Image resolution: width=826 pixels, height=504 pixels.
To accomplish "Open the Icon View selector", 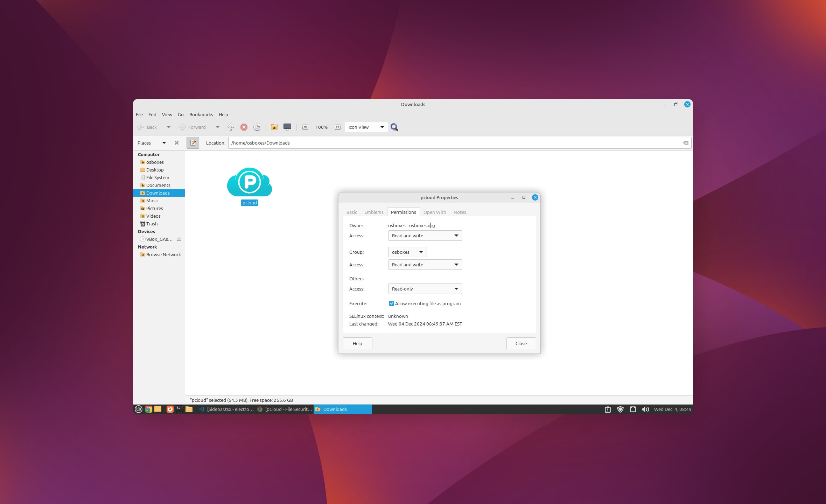I will pos(365,127).
